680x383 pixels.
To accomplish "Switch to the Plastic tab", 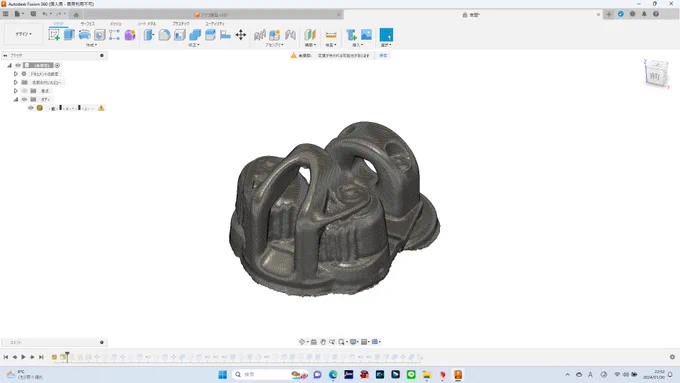I will 180,23.
